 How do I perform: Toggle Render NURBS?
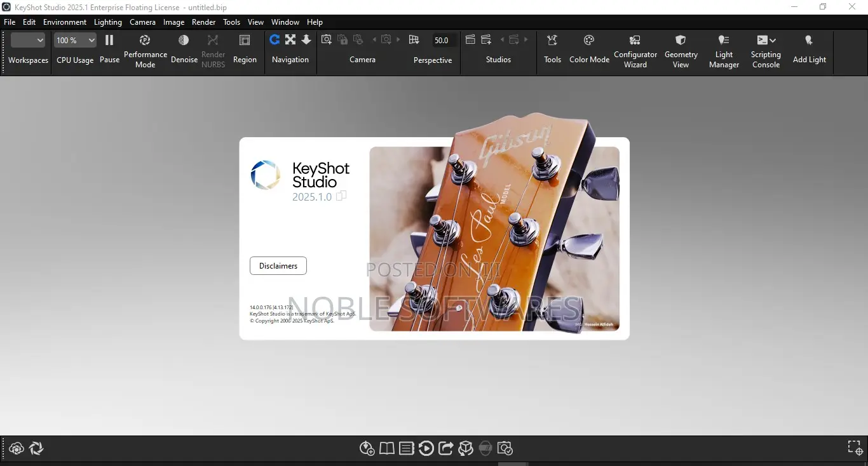(213, 40)
